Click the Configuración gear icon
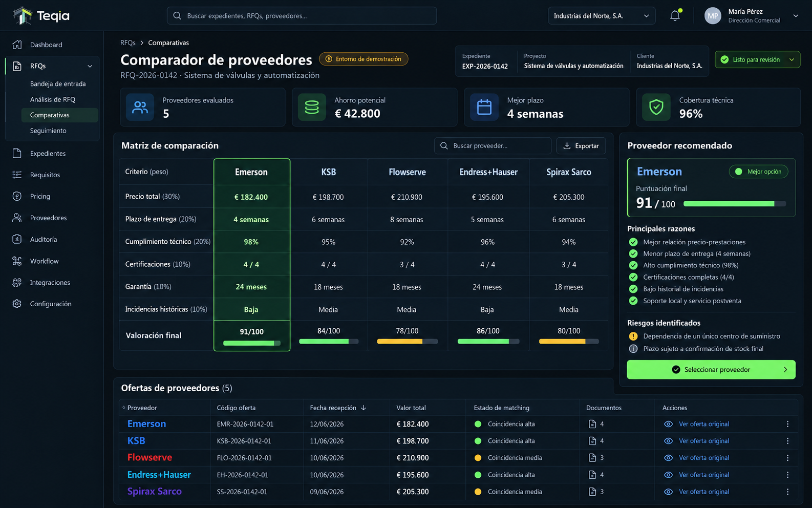Screen dimensions: 812x508 [x=17, y=304]
